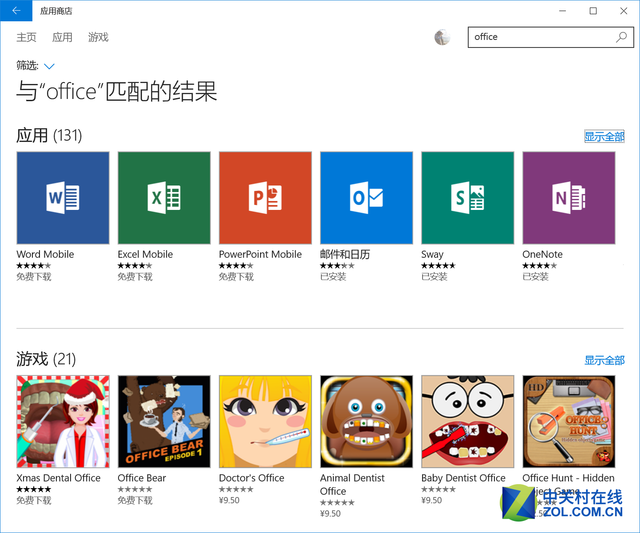Open the user account avatar
The height and width of the screenshot is (533, 640).
click(x=442, y=38)
